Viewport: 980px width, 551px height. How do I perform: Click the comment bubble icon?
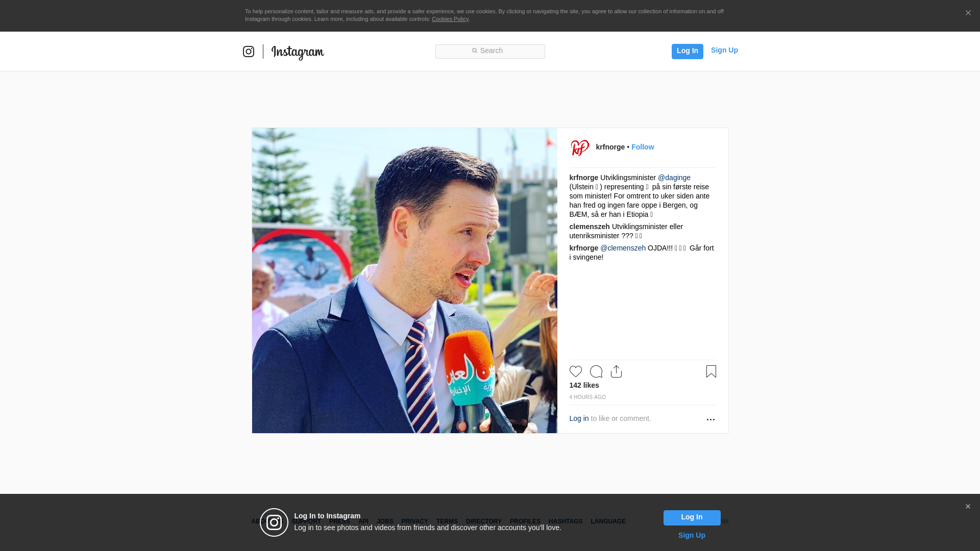click(x=596, y=371)
